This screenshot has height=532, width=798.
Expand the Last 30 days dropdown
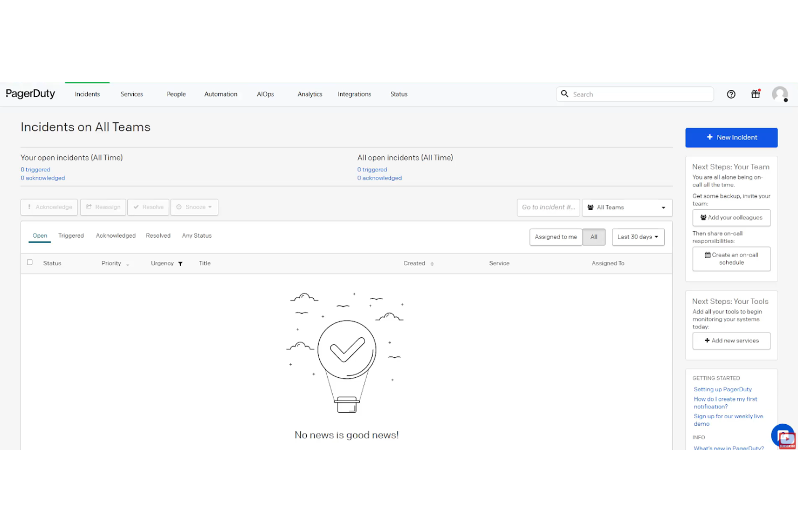click(638, 237)
